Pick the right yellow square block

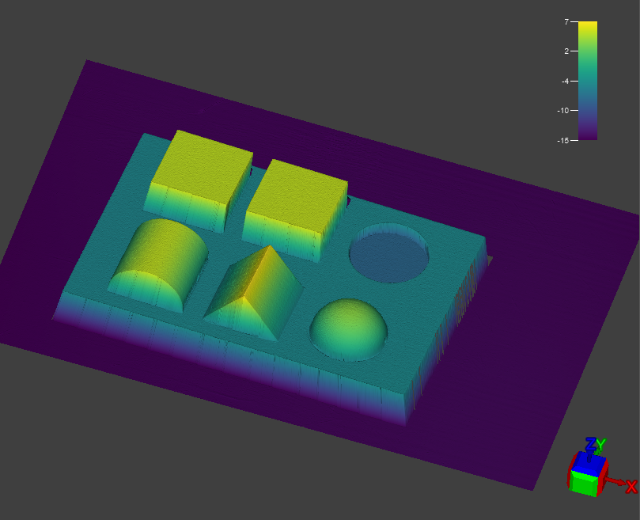pos(296,190)
